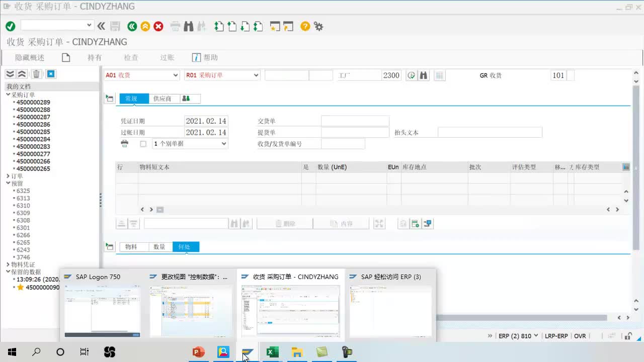Click the trash Delete icon in overview panel
The height and width of the screenshot is (362, 644).
37,74
